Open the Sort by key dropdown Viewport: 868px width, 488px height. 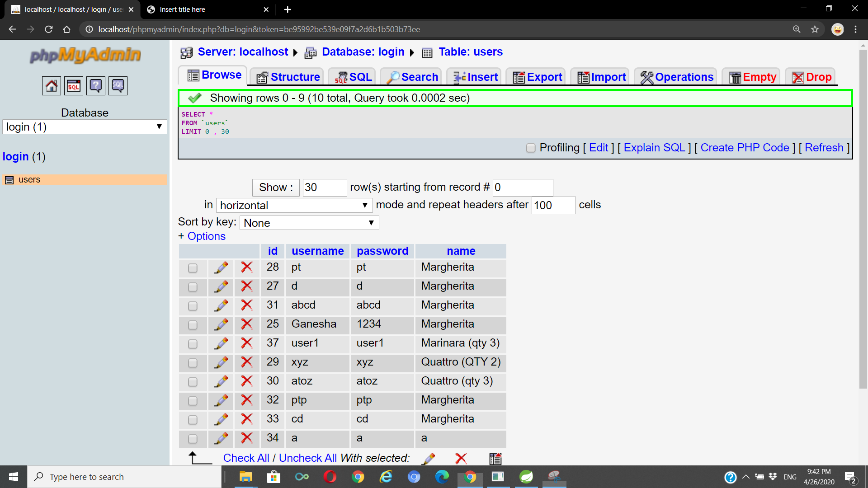click(x=309, y=223)
